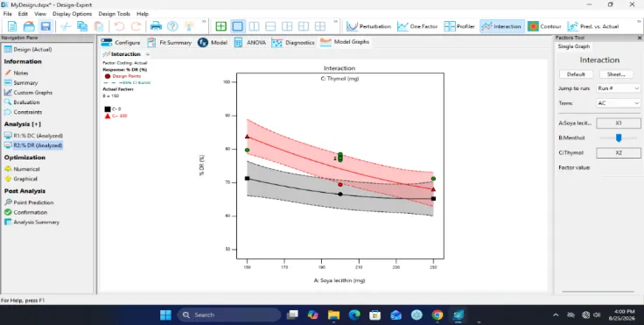Open the Design Tools menu
This screenshot has width=644, height=325.
tap(114, 13)
